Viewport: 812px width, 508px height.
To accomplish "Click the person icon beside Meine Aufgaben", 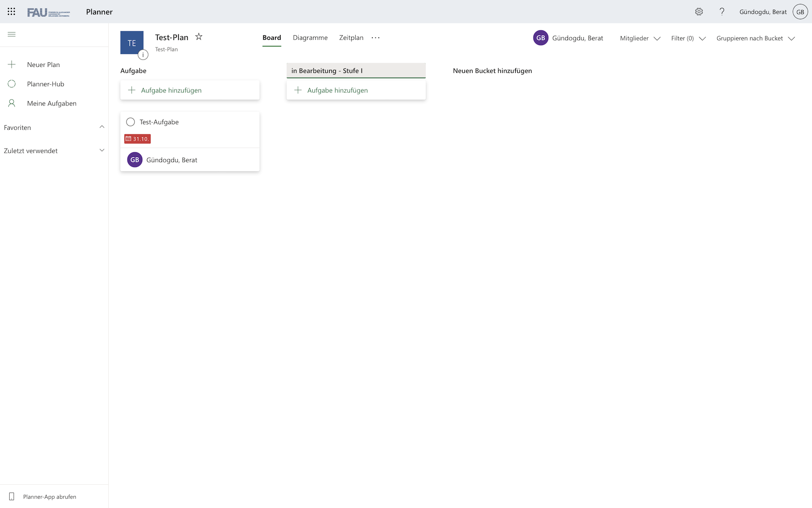I will (x=12, y=103).
